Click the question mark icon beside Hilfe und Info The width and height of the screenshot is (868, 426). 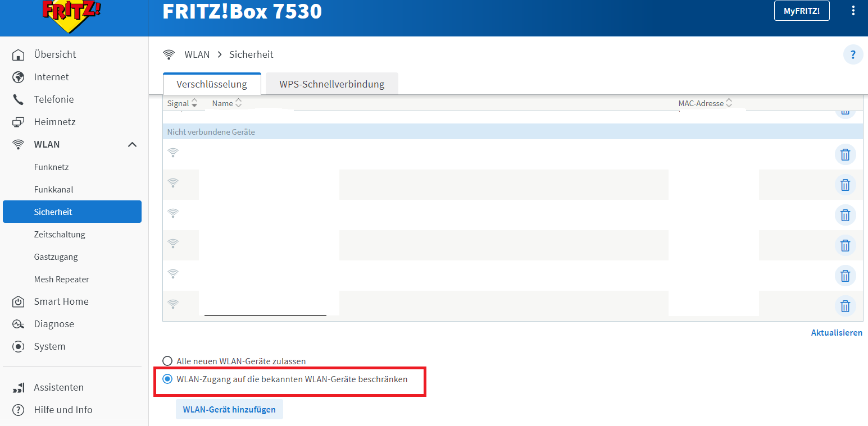(19, 410)
